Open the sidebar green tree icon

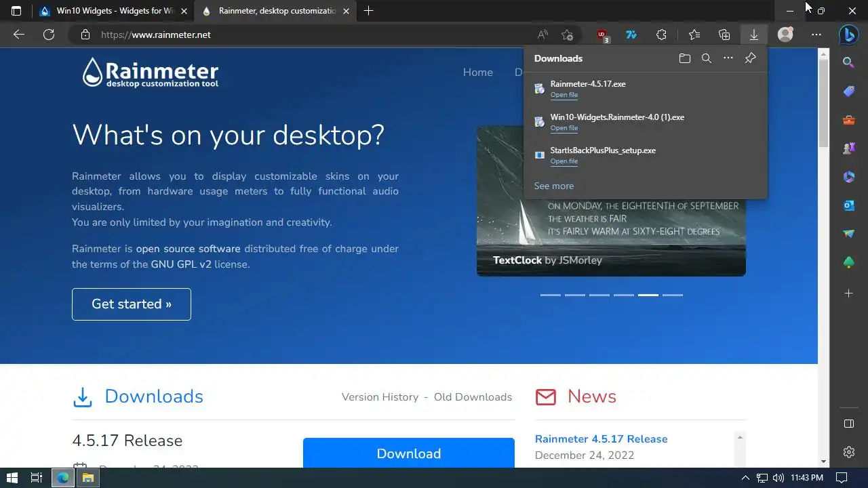click(848, 262)
